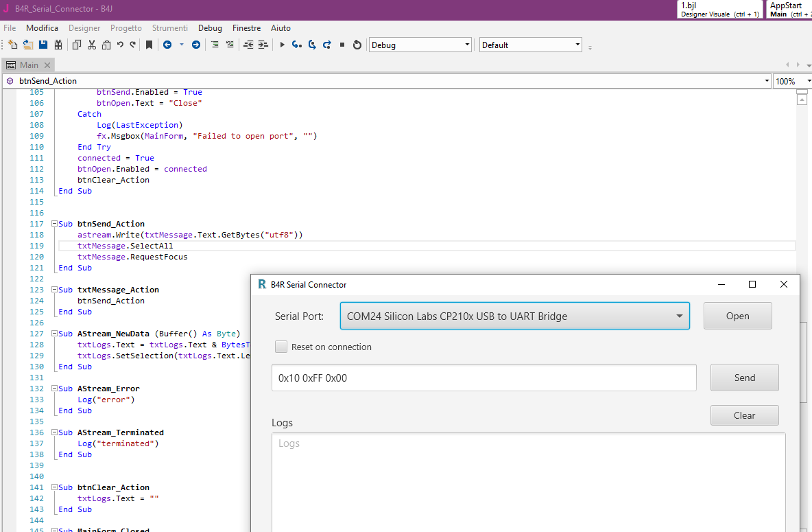
Task: Click the editor scrollbar up arrow
Action: [802, 100]
